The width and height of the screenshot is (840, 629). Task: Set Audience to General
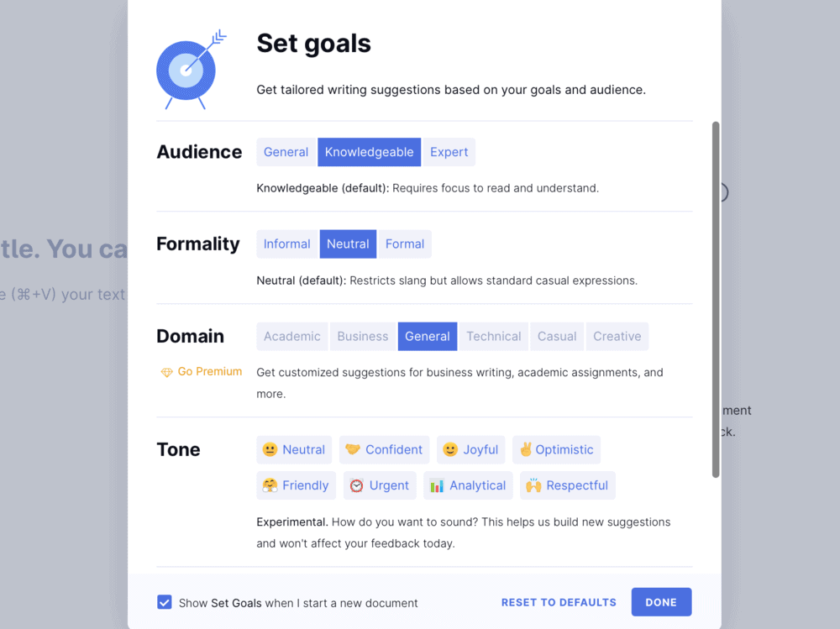[x=286, y=152]
